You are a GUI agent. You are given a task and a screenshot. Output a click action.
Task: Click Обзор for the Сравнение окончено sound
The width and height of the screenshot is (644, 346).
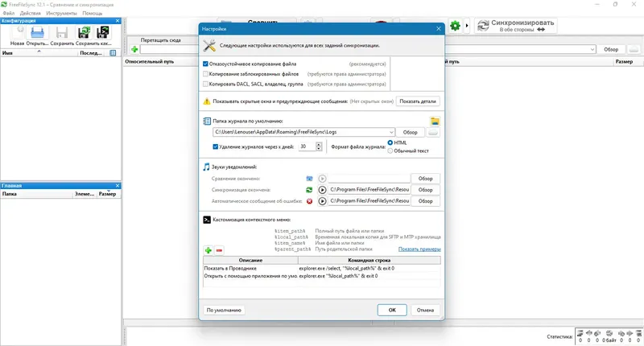click(425, 179)
